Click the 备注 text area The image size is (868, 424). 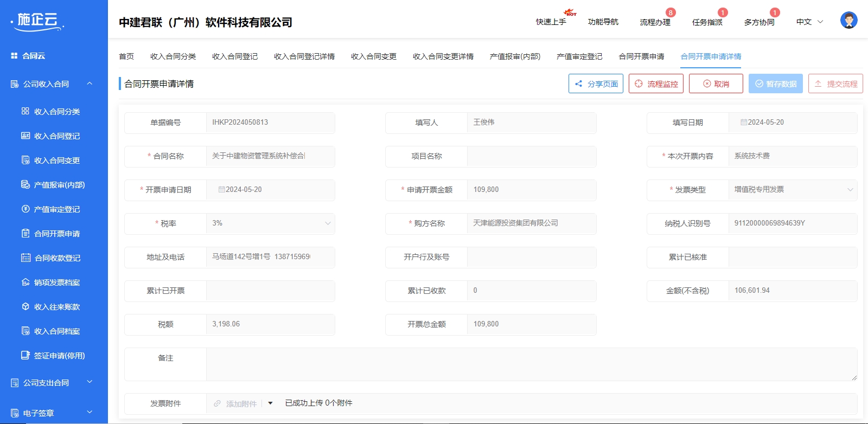tap(532, 364)
